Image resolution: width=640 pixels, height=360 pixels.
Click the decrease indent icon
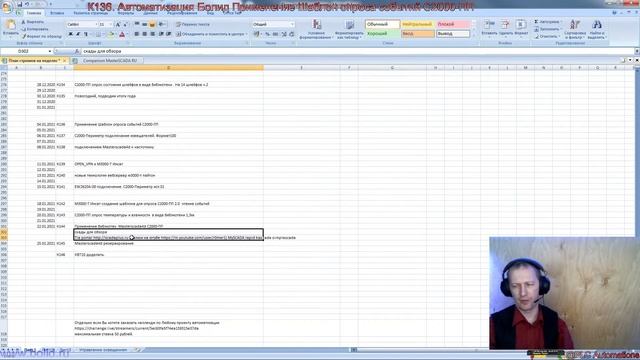coord(161,34)
